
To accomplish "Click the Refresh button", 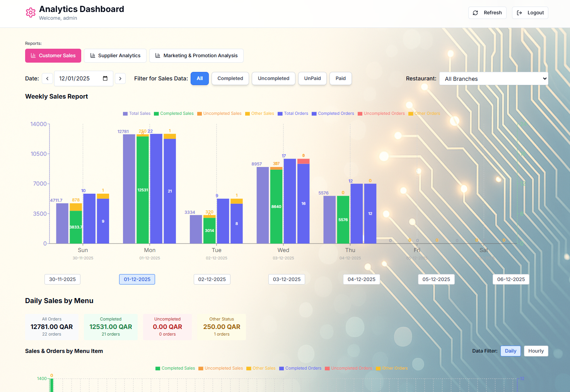I will click(487, 13).
